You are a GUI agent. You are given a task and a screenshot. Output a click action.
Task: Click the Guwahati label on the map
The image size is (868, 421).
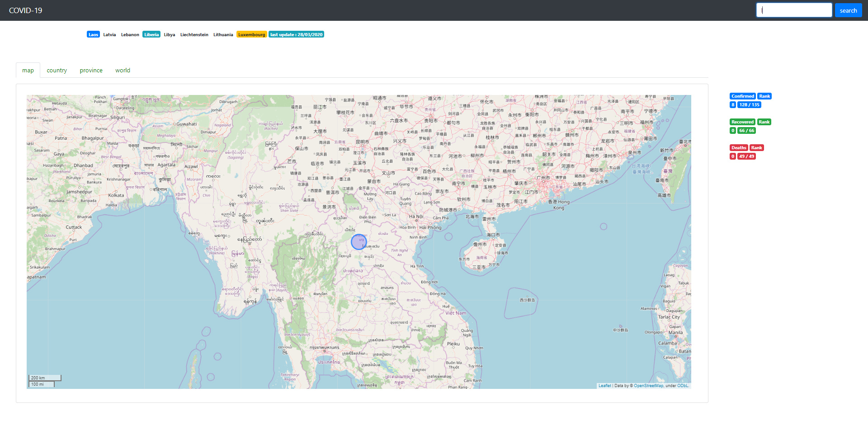(187, 124)
